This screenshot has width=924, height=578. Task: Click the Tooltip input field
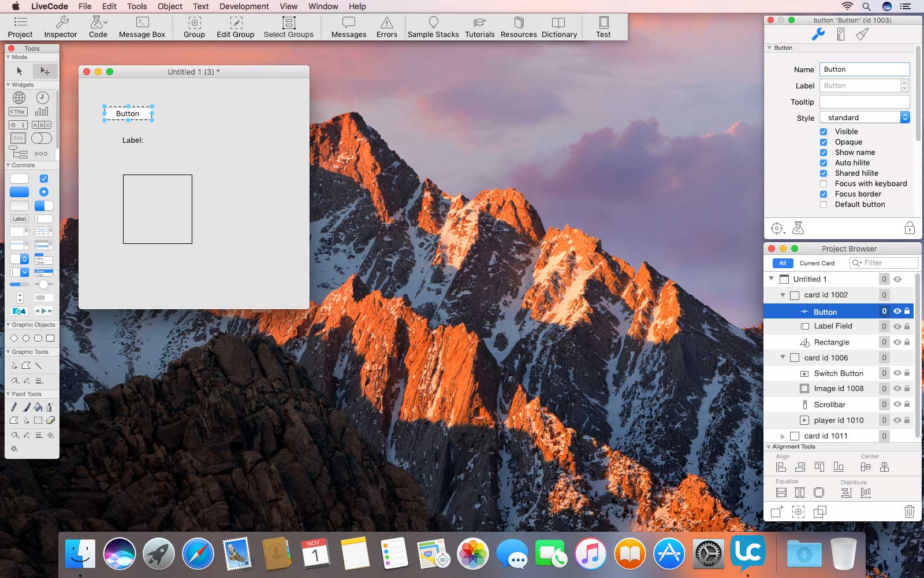(x=864, y=102)
